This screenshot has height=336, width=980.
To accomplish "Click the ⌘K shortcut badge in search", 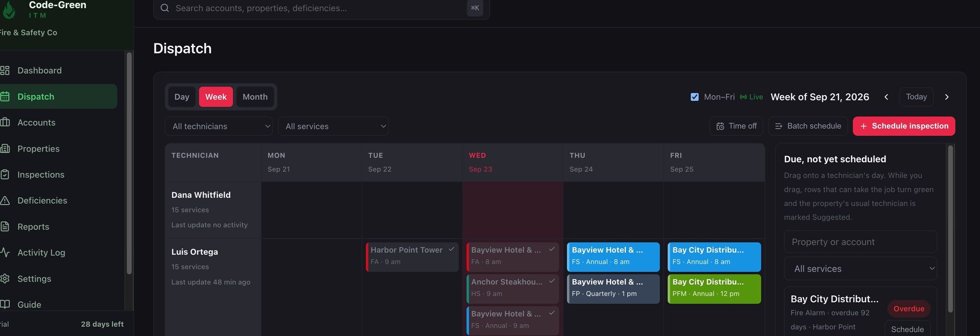I will [x=475, y=8].
